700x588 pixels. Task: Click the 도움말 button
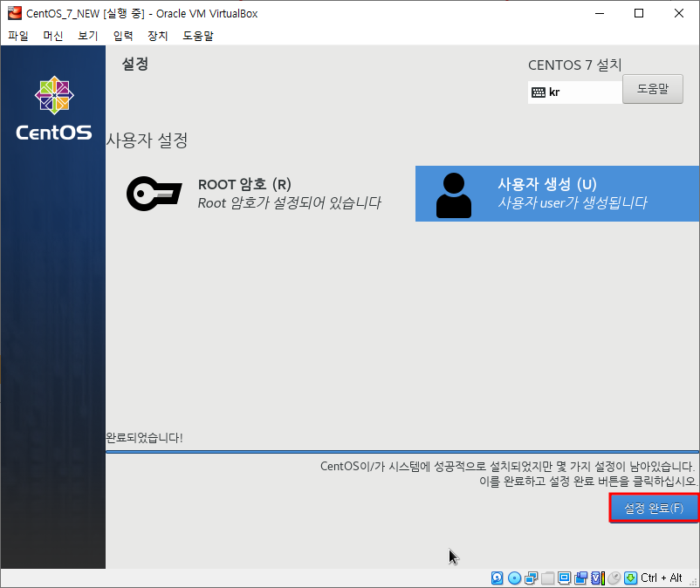click(652, 89)
